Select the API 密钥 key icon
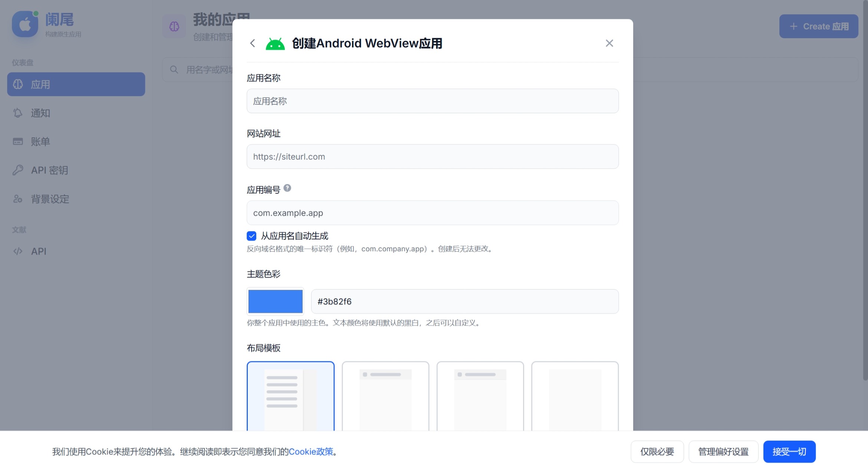The height and width of the screenshot is (472, 868). click(18, 170)
